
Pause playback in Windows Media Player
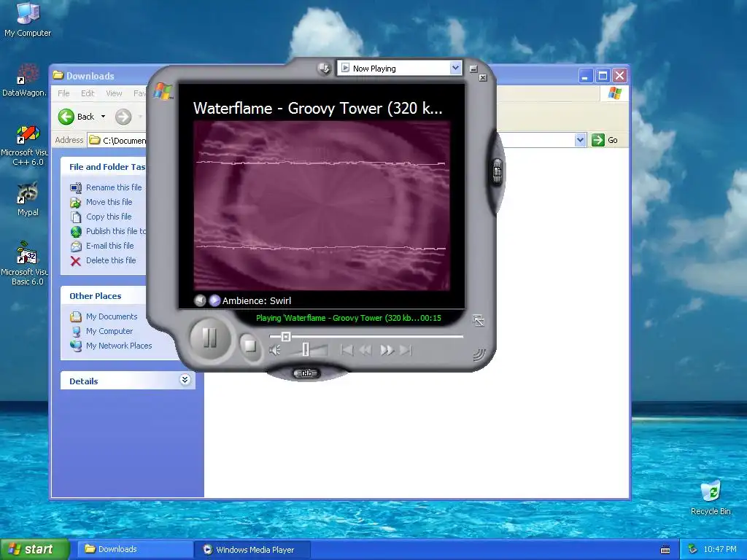(209, 338)
